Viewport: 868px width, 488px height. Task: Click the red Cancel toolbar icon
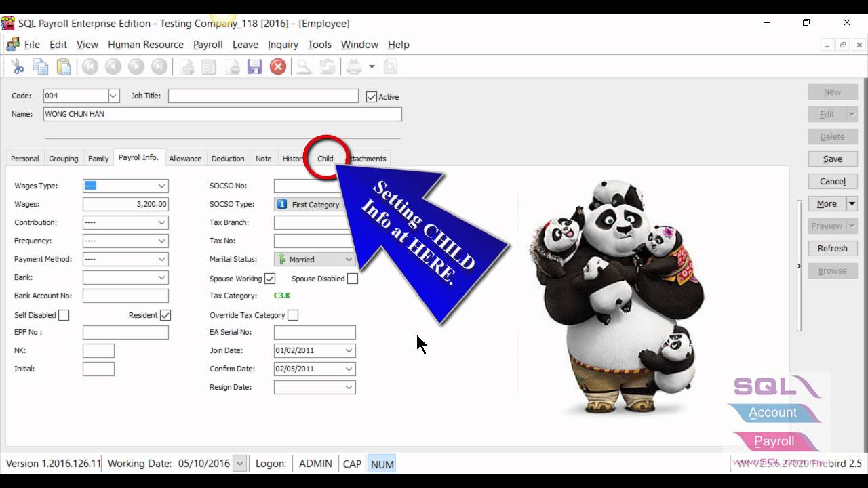[277, 66]
